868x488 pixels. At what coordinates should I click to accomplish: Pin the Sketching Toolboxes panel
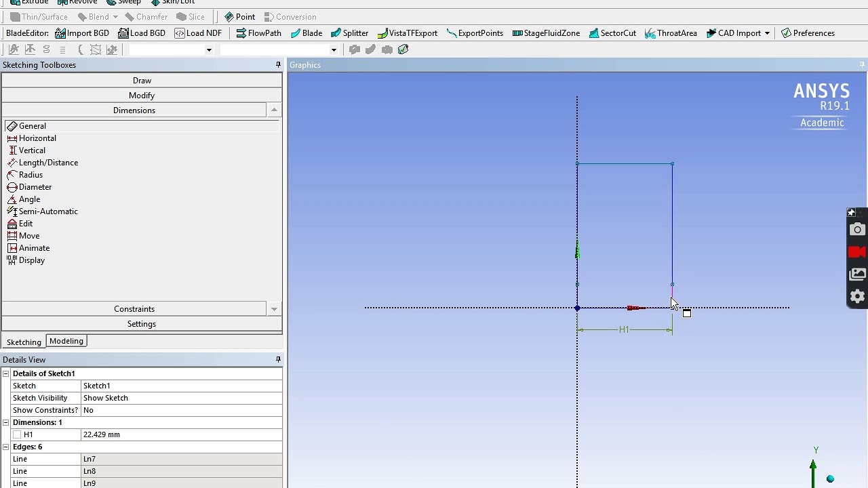click(278, 65)
